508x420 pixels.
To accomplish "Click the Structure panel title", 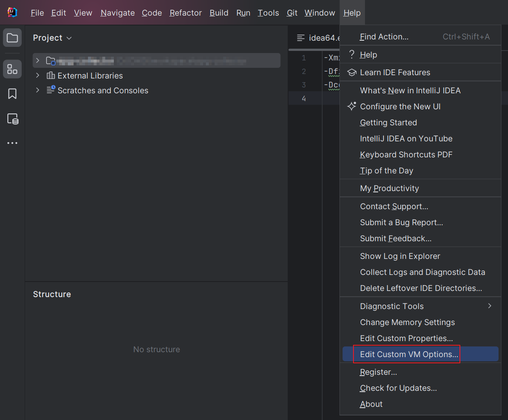I will 52,294.
